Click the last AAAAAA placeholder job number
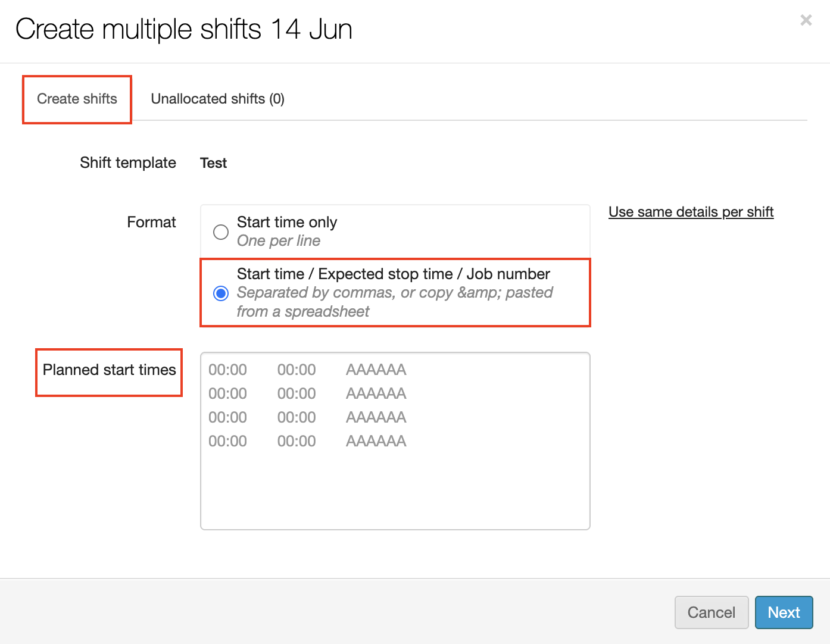 click(376, 441)
